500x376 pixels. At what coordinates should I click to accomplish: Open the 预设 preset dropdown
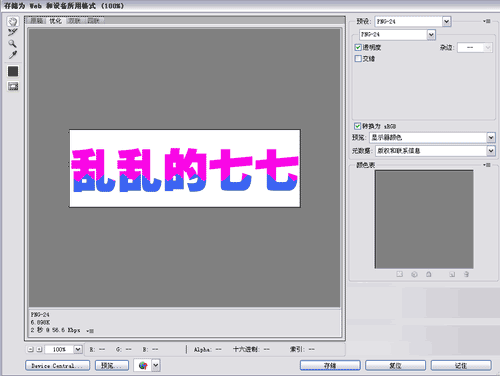tap(413, 22)
